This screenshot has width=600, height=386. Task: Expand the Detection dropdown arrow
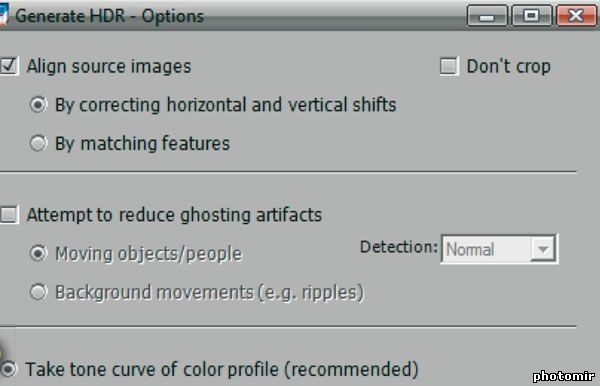click(x=543, y=249)
